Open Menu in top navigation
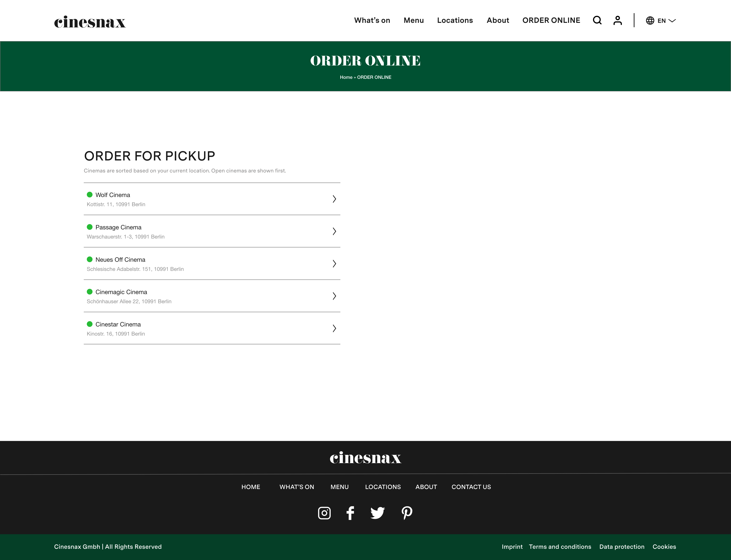Screen dimensions: 731x560 tap(414, 20)
